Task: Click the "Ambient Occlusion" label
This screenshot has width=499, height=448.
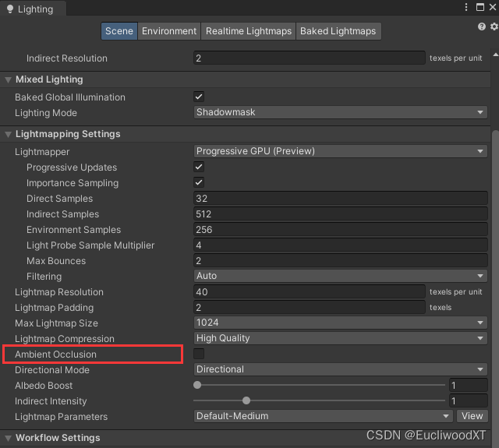Action: (x=55, y=355)
